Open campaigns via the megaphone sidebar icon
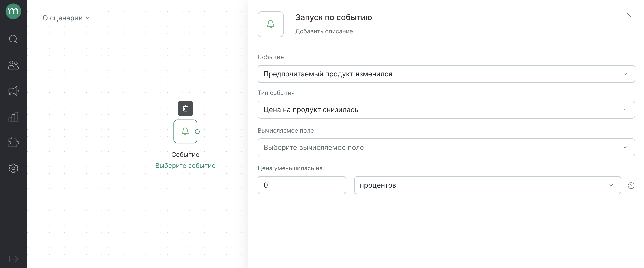Screen dimensions: 644x268 coord(13,91)
